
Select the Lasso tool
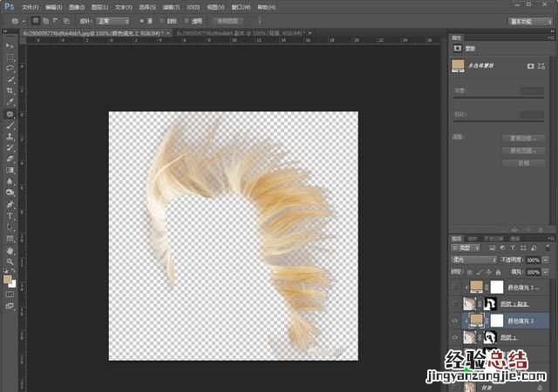point(10,67)
